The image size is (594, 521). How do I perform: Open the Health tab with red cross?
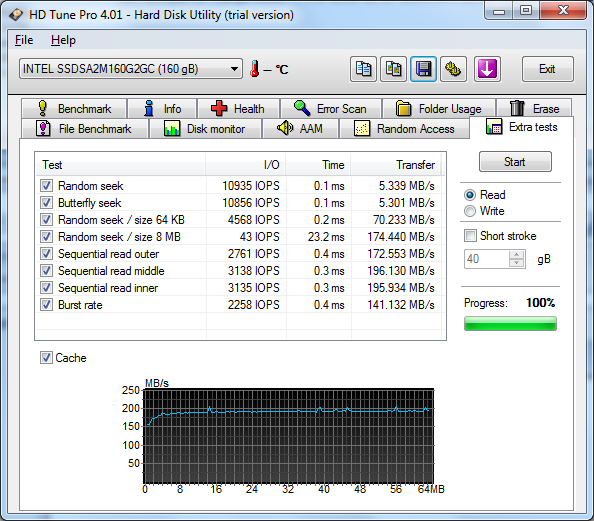click(238, 108)
